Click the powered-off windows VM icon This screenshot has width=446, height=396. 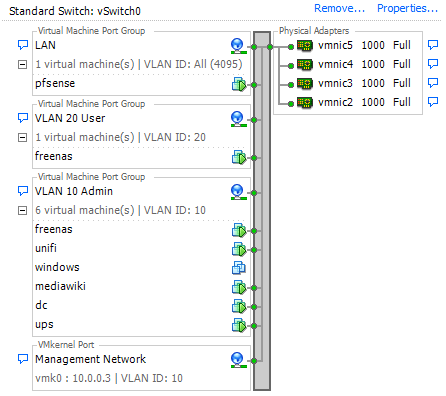(x=239, y=268)
